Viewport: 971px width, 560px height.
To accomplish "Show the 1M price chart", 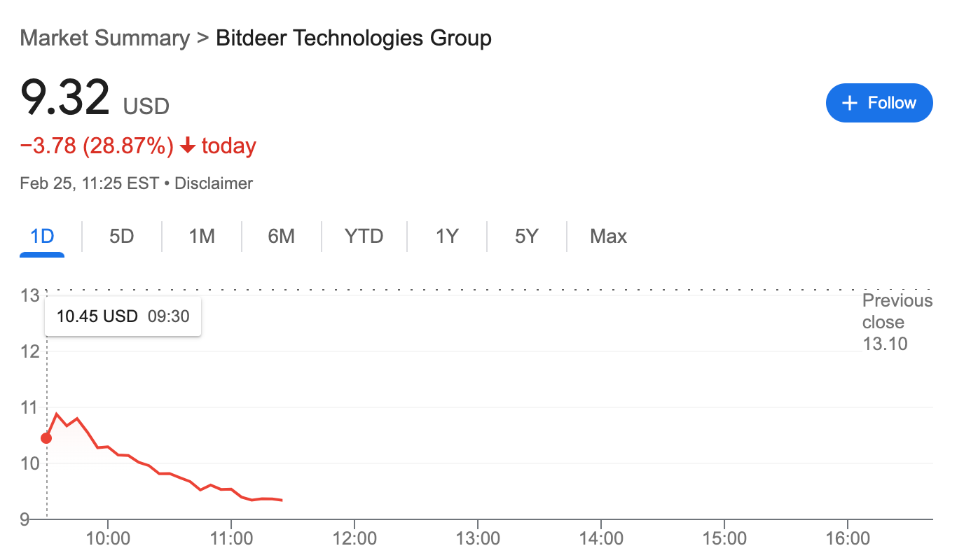I will tap(201, 237).
